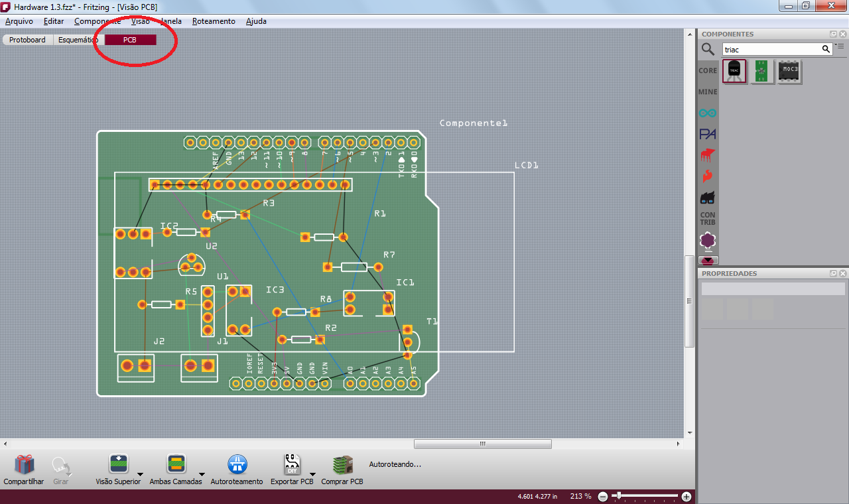Open the black glasses-face parts bin
This screenshot has width=849, height=504.
tap(708, 198)
